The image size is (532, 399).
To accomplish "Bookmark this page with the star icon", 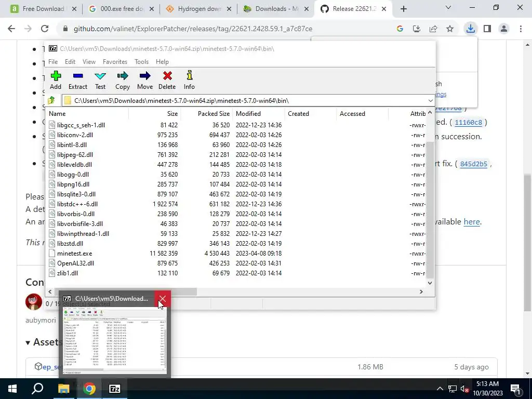I will [450, 29].
